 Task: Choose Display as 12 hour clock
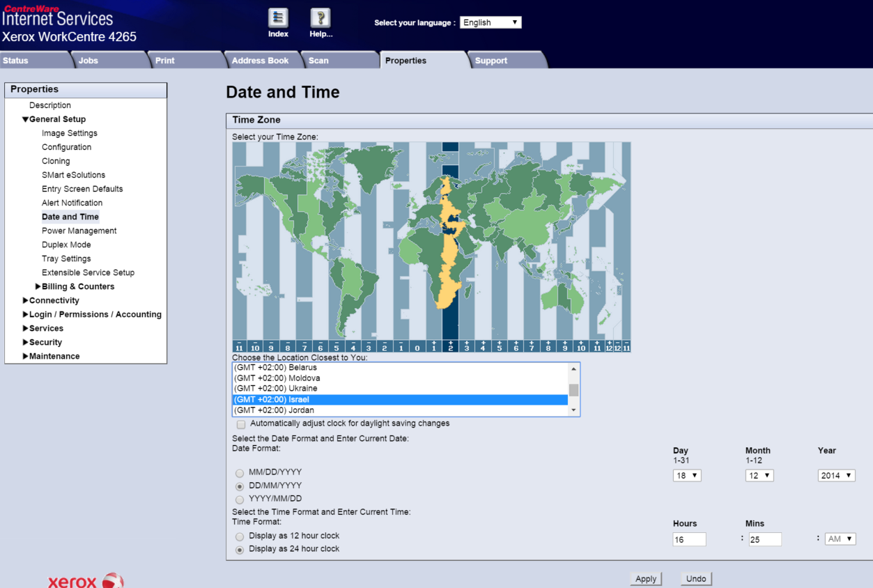pos(240,536)
